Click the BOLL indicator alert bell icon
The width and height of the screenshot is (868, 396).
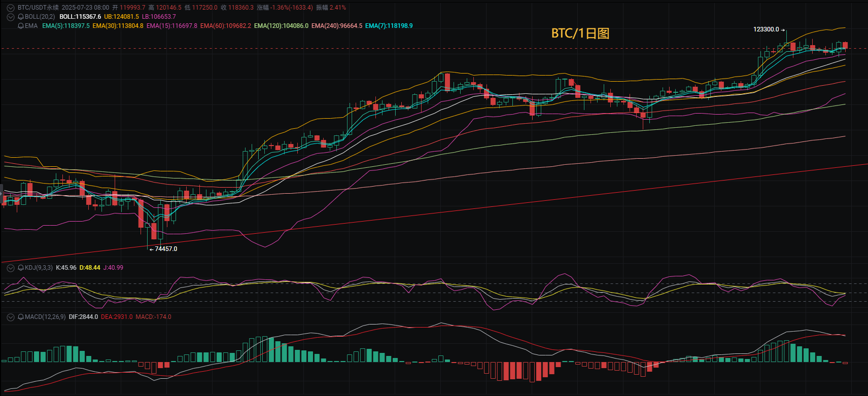[x=21, y=17]
